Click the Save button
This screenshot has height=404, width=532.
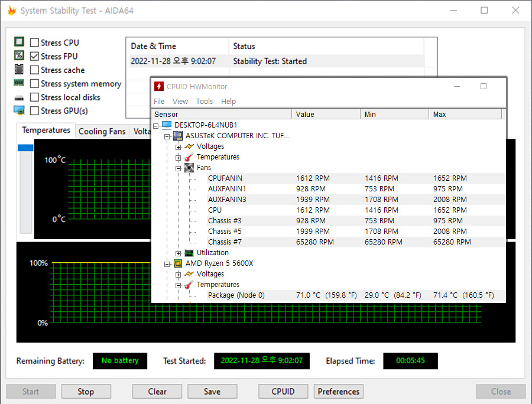212,392
